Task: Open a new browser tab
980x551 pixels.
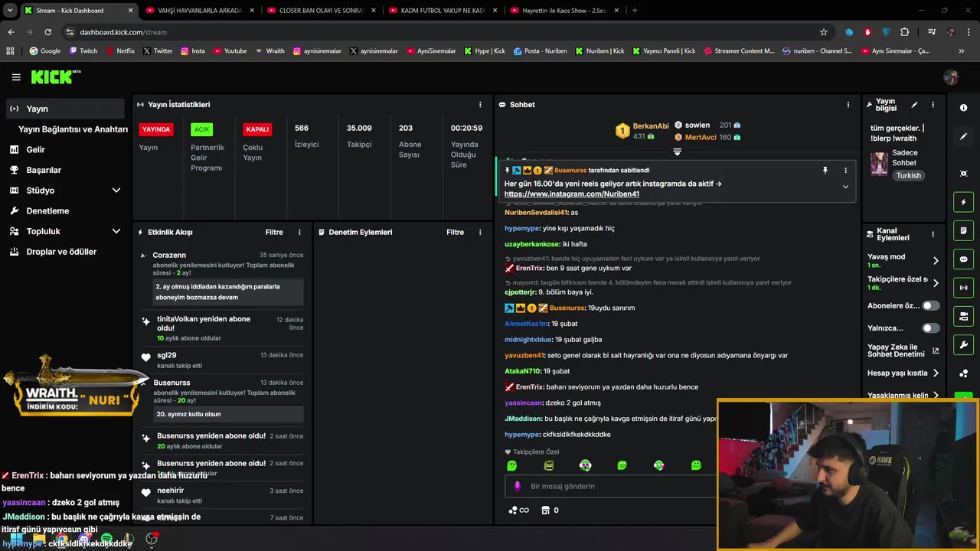Action: [635, 11]
